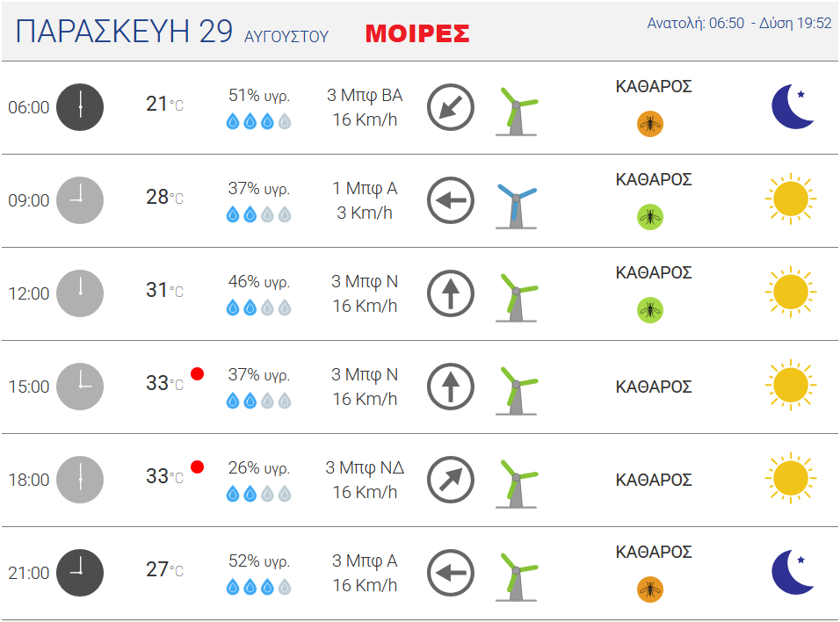Click the orange mosquito icon at 06:00
The width and height of the screenshot is (840, 622).
[650, 124]
